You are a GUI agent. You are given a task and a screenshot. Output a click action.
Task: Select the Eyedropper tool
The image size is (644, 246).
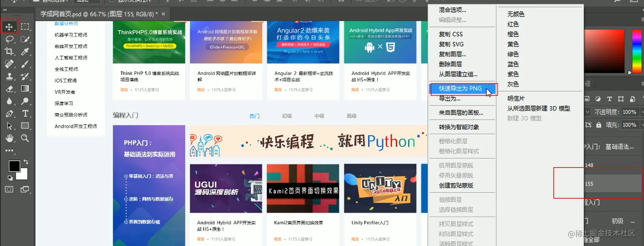[x=25, y=52]
